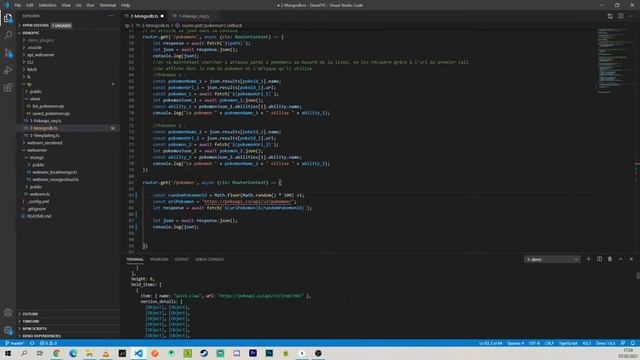The image size is (640, 360).
Task: Click the feedback icon in status bar
Action: 623,343
